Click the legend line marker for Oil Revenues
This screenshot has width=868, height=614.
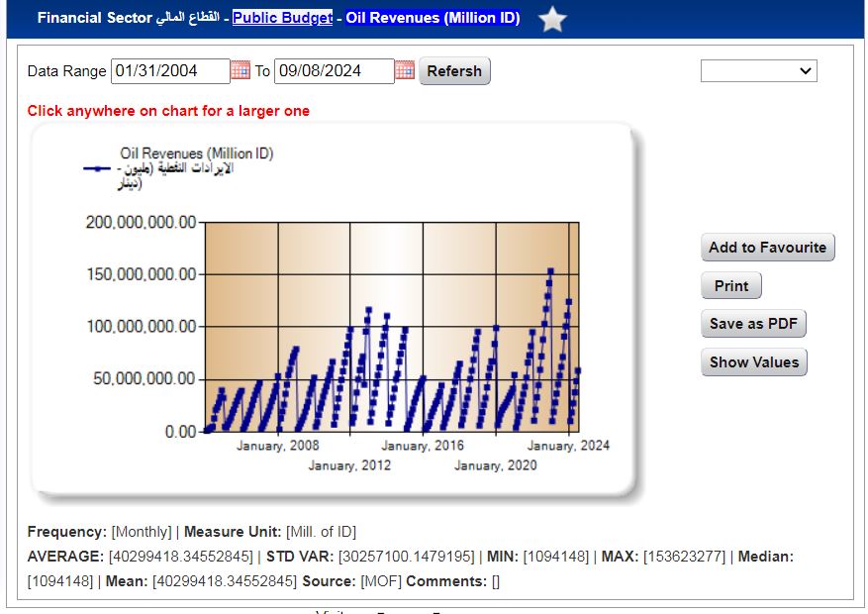[x=97, y=169]
